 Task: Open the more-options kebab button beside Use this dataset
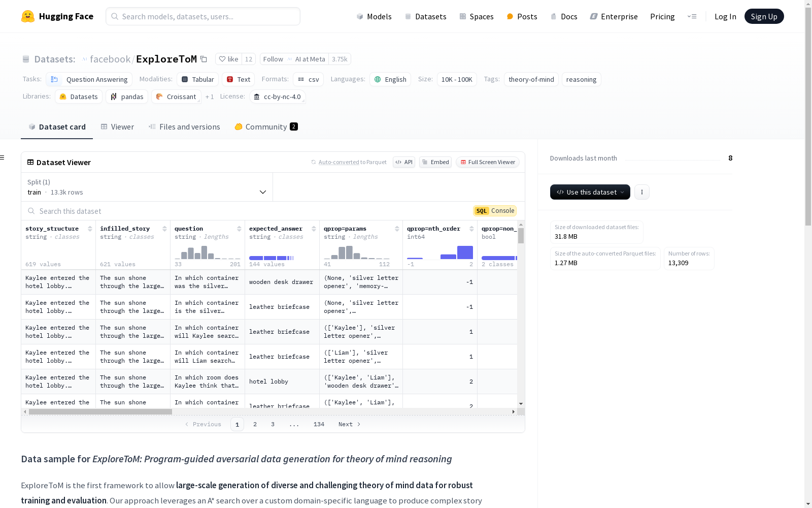point(642,192)
